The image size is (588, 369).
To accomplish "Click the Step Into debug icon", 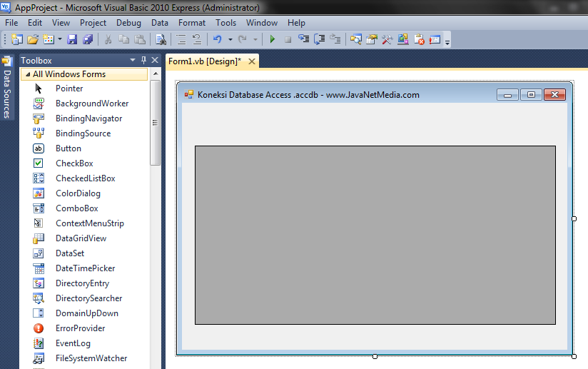I will (304, 39).
